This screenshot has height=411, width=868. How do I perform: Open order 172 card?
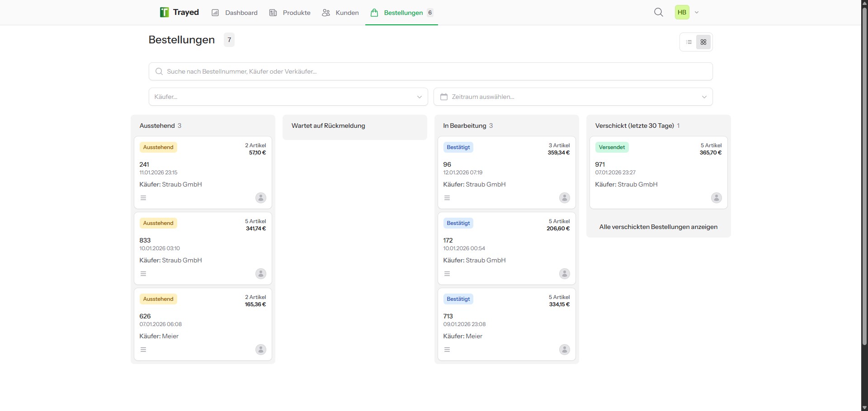click(x=506, y=248)
